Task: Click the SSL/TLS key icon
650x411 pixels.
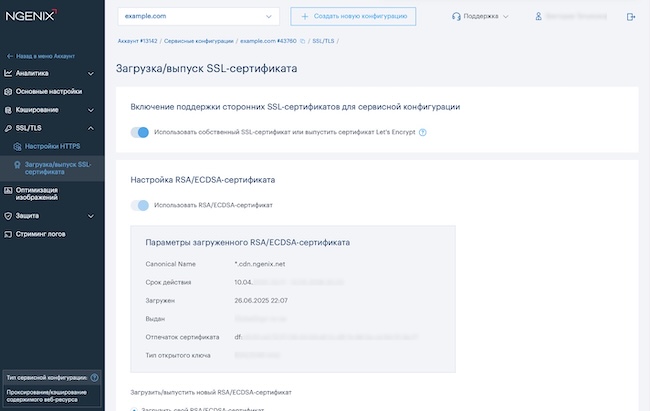Action: tap(8, 128)
